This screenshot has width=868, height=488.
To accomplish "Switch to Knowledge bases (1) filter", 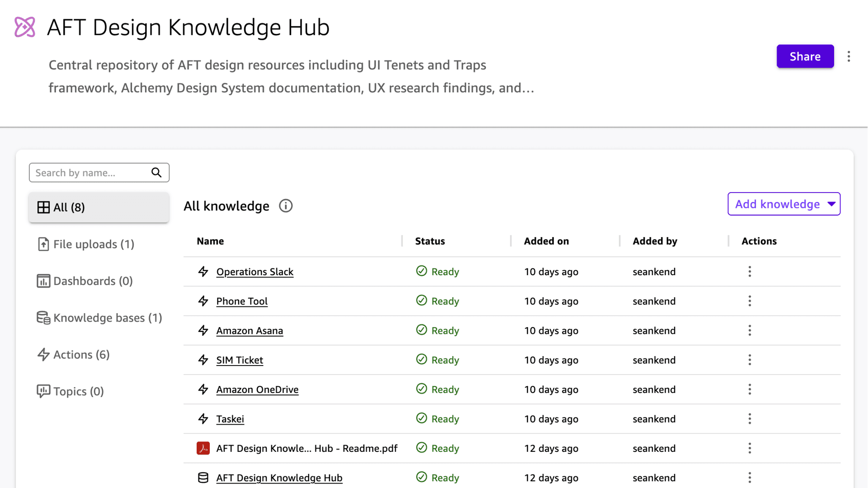I will pyautogui.click(x=107, y=318).
